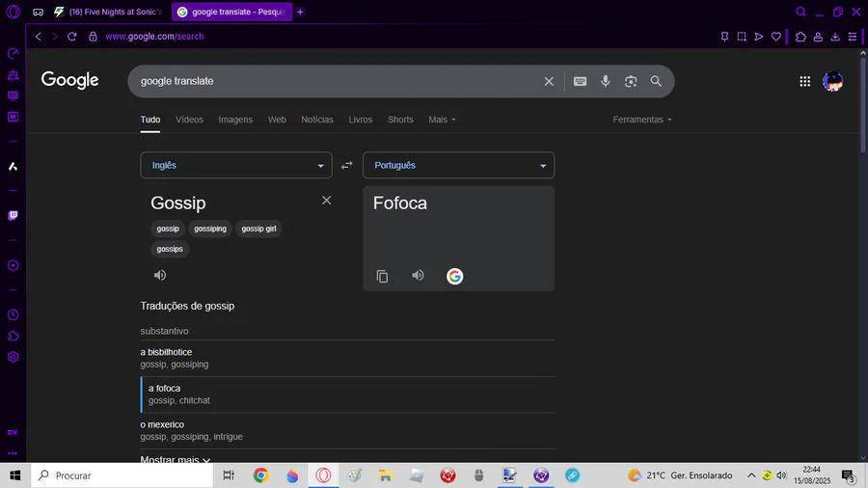The height and width of the screenshot is (488, 868).
Task: Choose the 'gossips' suggestion chip
Action: click(x=170, y=249)
